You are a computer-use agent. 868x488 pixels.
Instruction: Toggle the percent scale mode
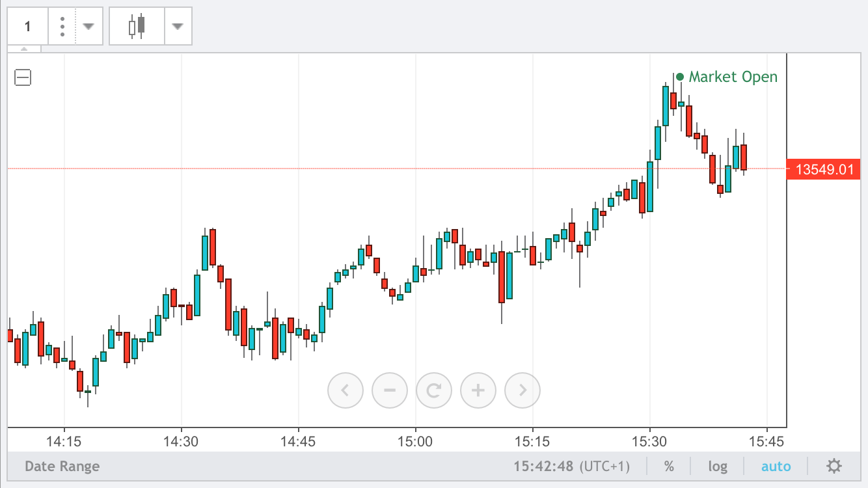(669, 466)
